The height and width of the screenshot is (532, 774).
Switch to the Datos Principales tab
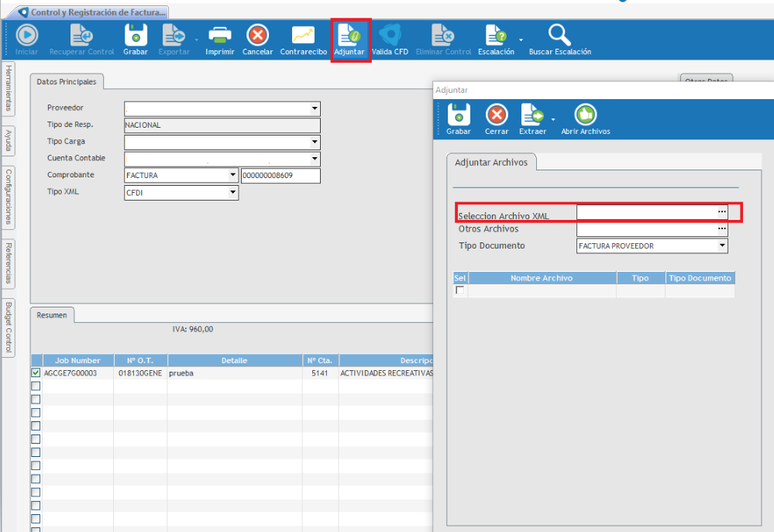coord(66,81)
